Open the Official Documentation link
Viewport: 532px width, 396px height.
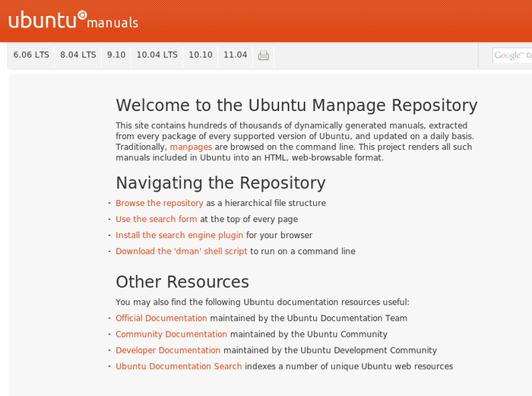point(161,318)
